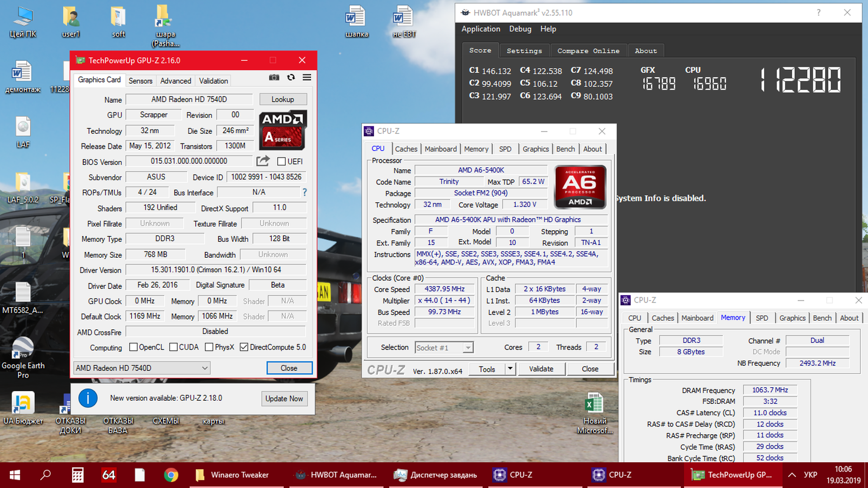Open the soft folder on desktop
Image resolution: width=868 pixels, height=488 pixels.
118,22
